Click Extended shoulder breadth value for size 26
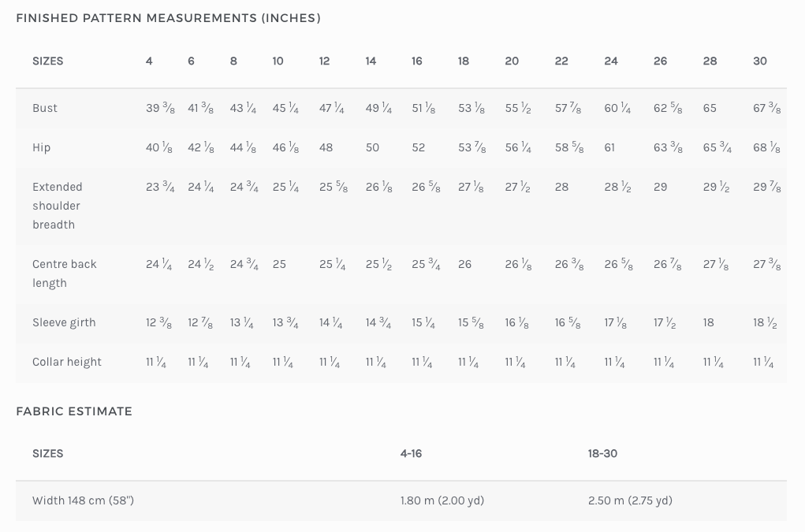Screen dimensions: 805x532 pos(660,187)
